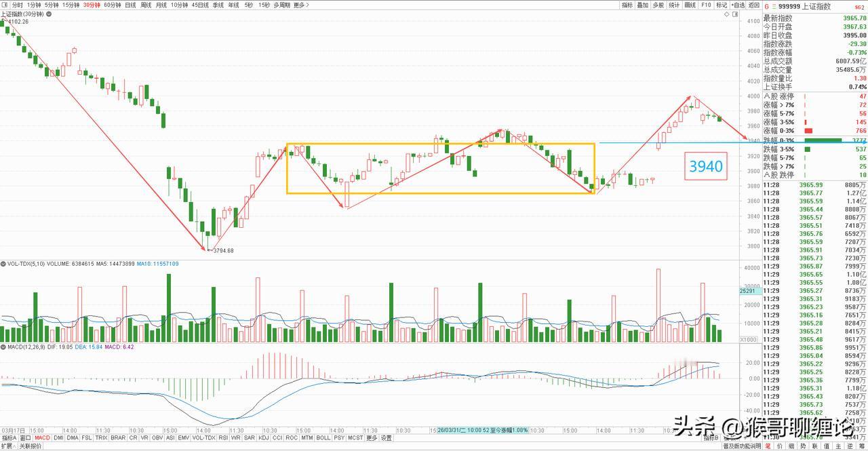Add to watchlist with +自选
The height and width of the screenshot is (451, 868).
(x=738, y=5)
